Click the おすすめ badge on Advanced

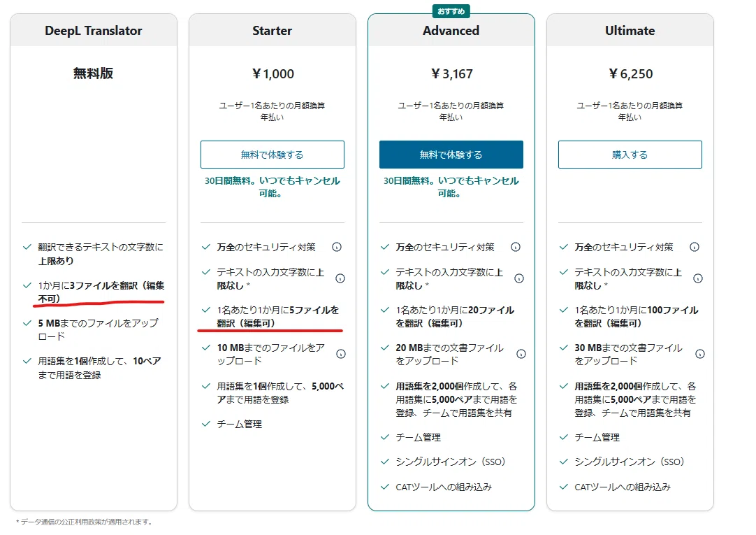(451, 10)
